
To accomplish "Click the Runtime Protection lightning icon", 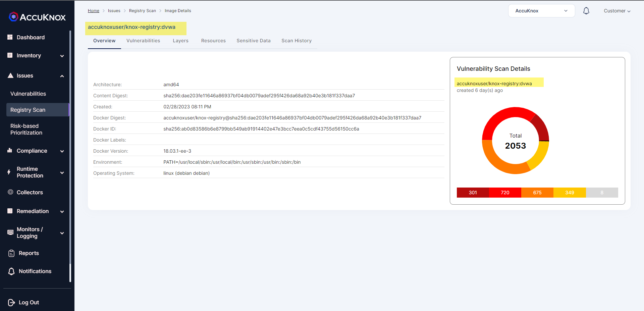I will [9, 172].
